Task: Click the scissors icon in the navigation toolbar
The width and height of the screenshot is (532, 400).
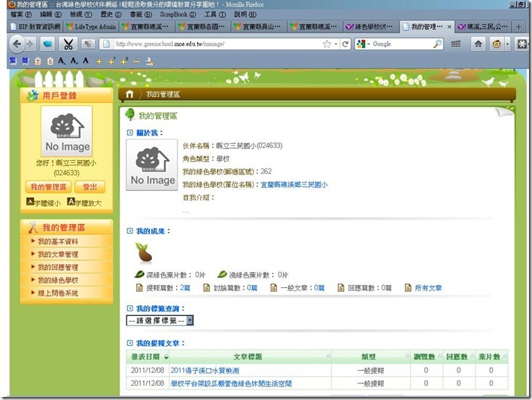Action: (68, 44)
